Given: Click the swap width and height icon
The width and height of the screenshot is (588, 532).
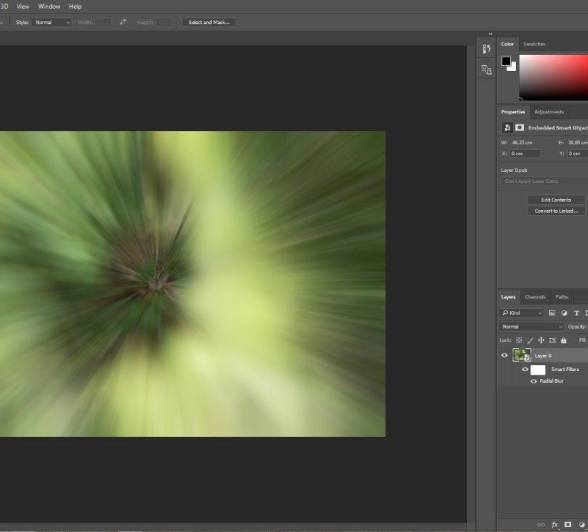Looking at the screenshot, I should (123, 22).
